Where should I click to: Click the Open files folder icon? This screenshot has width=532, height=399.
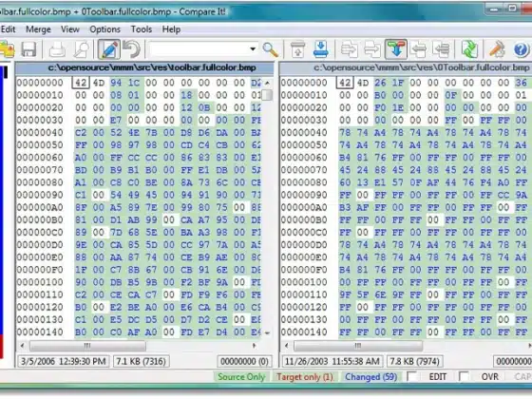[x=7, y=49]
